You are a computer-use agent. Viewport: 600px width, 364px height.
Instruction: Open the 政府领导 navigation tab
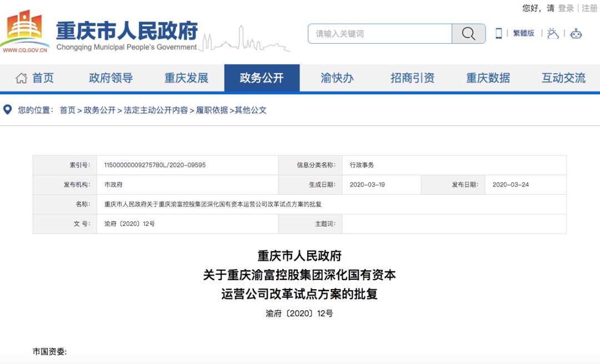point(111,78)
